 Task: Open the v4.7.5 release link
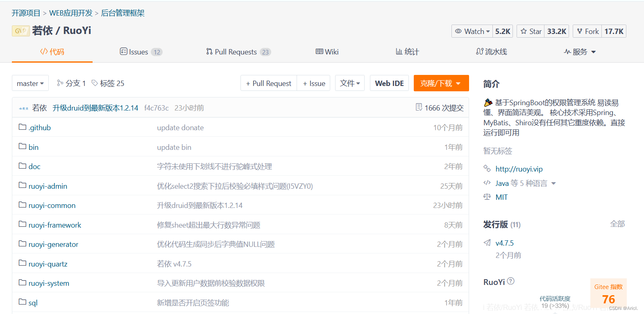tap(504, 243)
